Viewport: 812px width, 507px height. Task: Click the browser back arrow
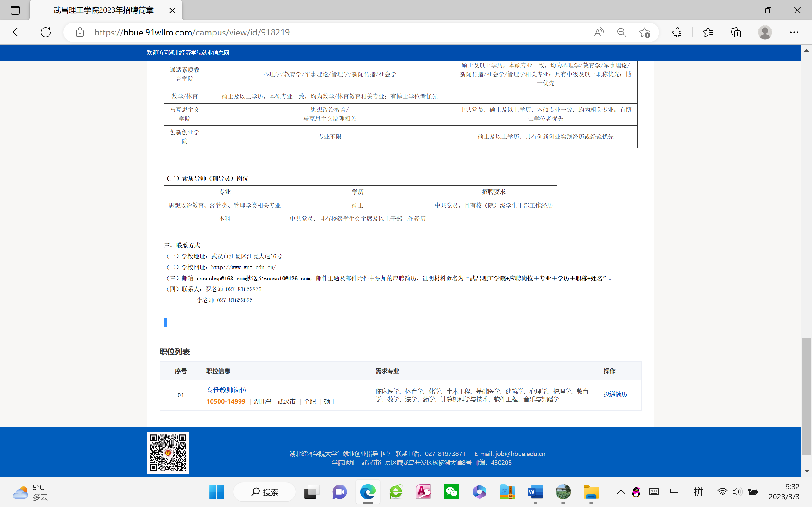[17, 32]
